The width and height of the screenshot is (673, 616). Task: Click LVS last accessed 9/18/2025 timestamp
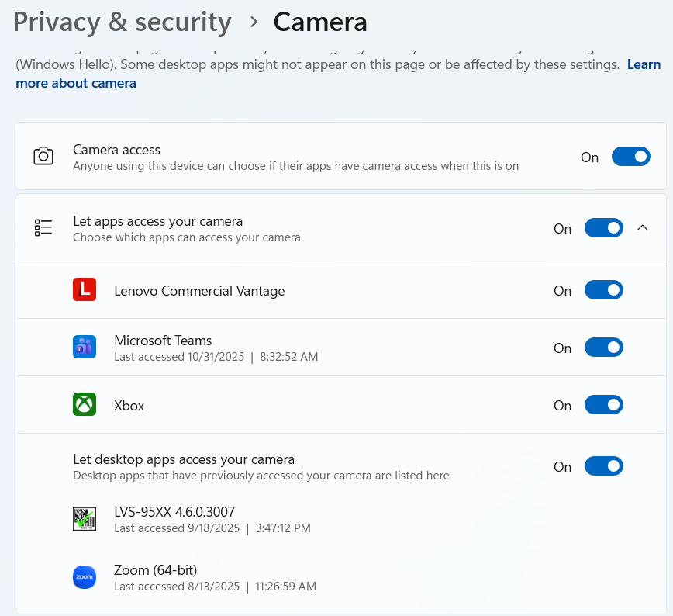coord(212,528)
